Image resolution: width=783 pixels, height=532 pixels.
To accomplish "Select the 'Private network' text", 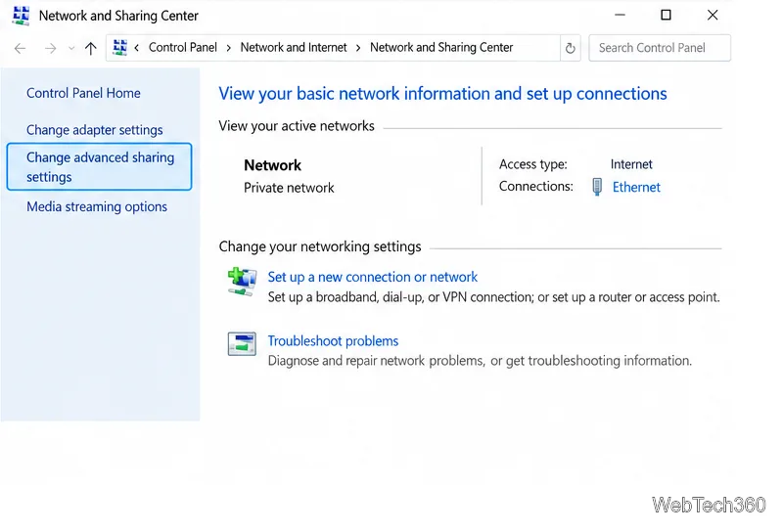I will [289, 188].
